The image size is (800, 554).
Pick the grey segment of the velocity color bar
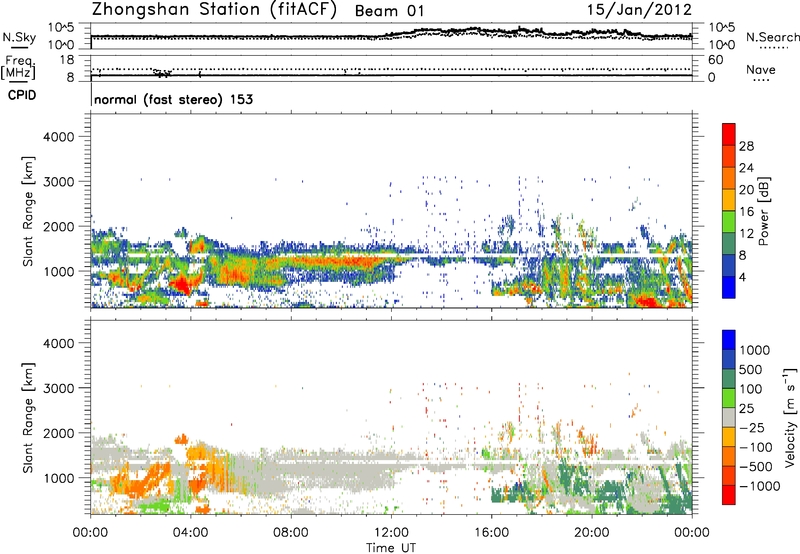[x=729, y=417]
